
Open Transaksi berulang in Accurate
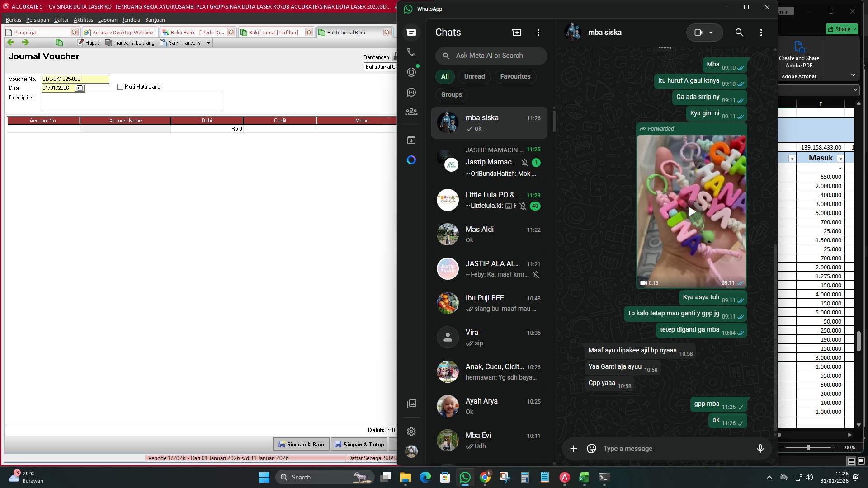pyautogui.click(x=130, y=42)
